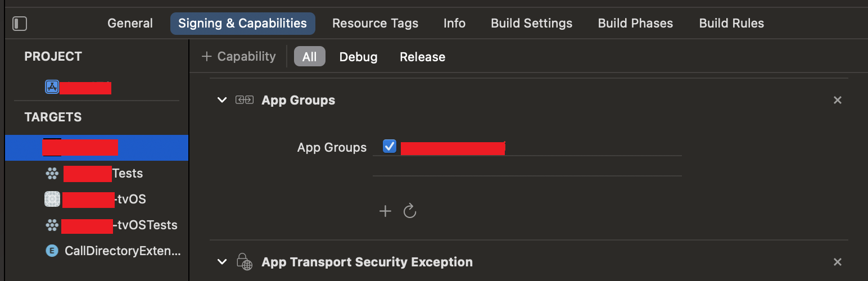Refresh the app groups list
This screenshot has width=868, height=281.
click(x=410, y=211)
